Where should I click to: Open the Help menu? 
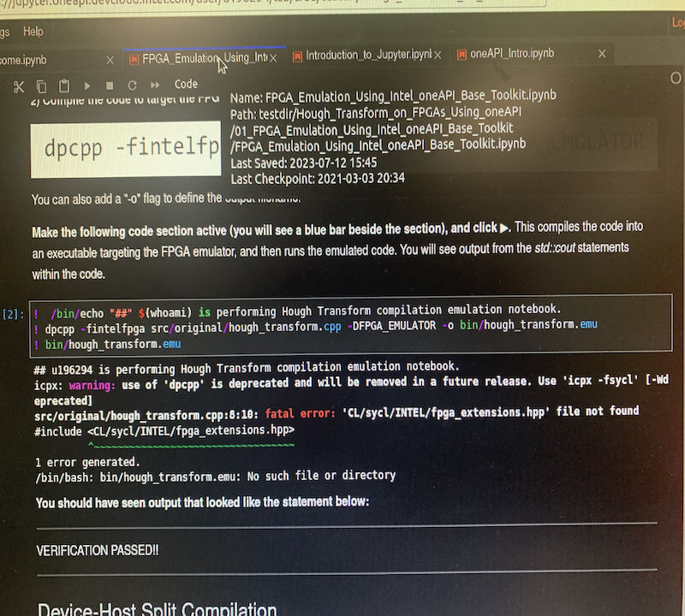[32, 31]
